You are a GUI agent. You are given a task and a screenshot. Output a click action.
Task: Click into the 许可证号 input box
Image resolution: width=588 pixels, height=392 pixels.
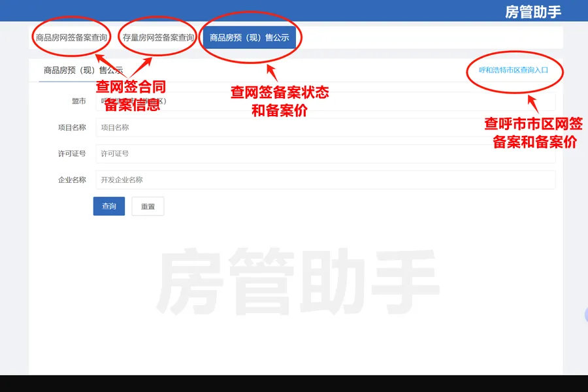coord(325,154)
